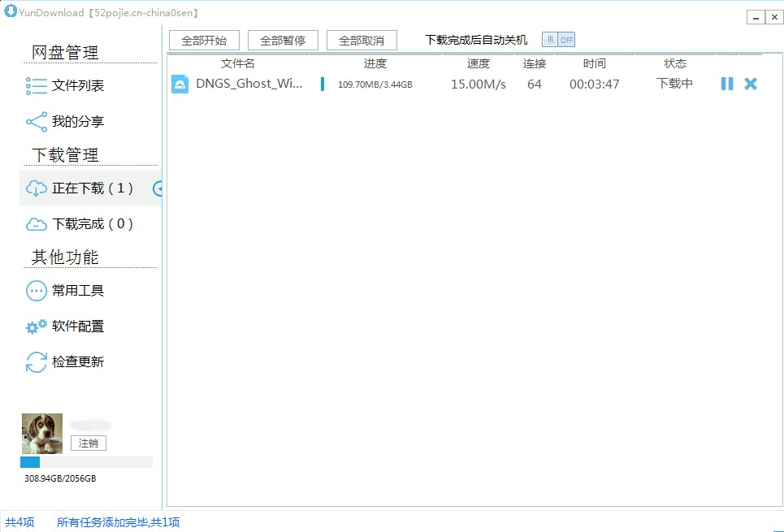Image resolution: width=784 pixels, height=532 pixels.
Task: Click the cloud download icon beside 正在下载
Action: click(x=36, y=188)
